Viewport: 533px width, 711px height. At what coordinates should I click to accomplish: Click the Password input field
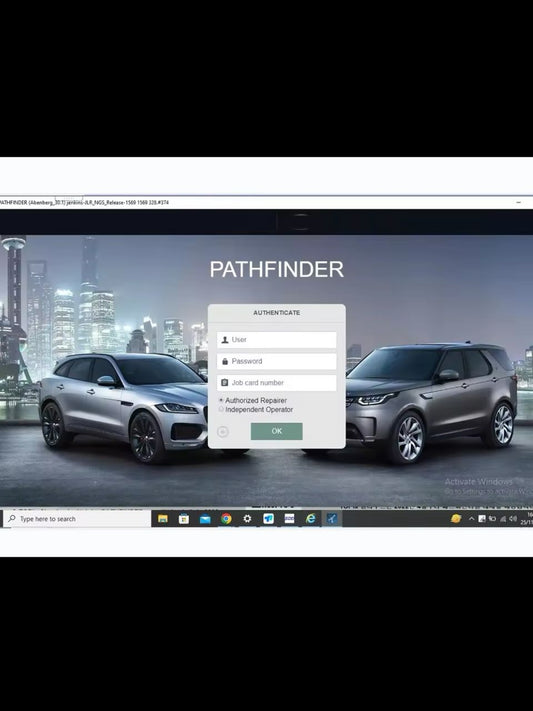277,361
